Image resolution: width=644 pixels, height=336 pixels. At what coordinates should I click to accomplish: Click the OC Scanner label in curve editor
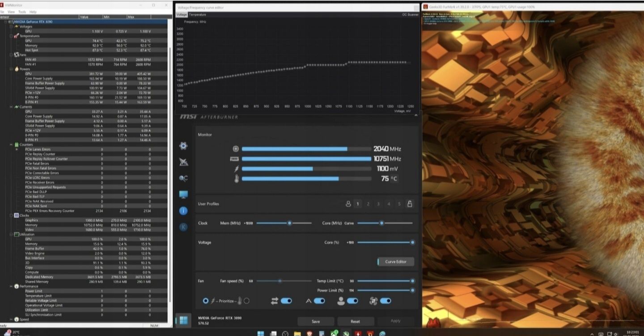click(x=410, y=15)
